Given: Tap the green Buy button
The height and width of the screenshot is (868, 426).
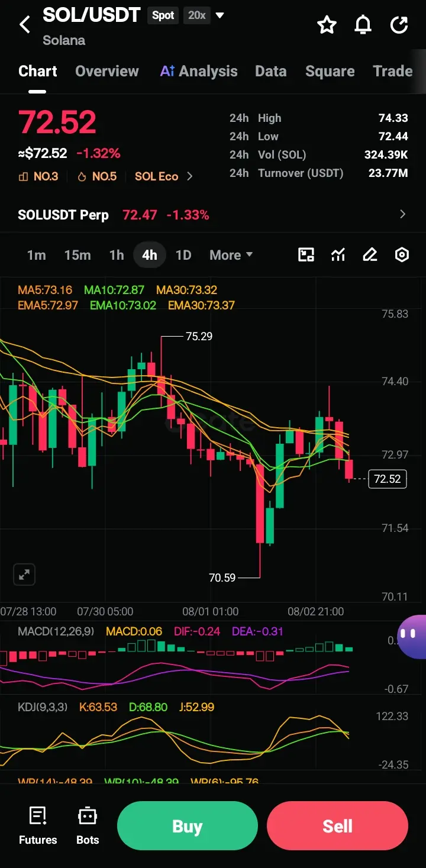Looking at the screenshot, I should click(188, 826).
